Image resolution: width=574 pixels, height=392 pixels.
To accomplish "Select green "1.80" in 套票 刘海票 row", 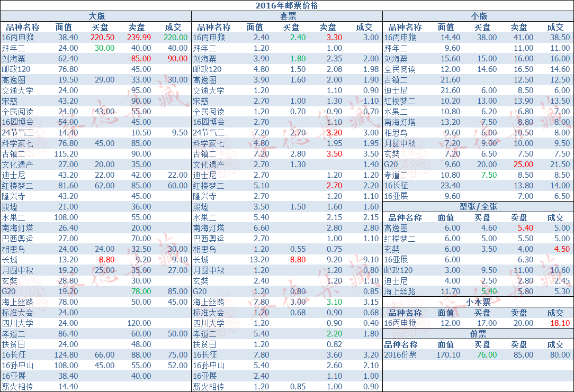I will click(298, 59).
